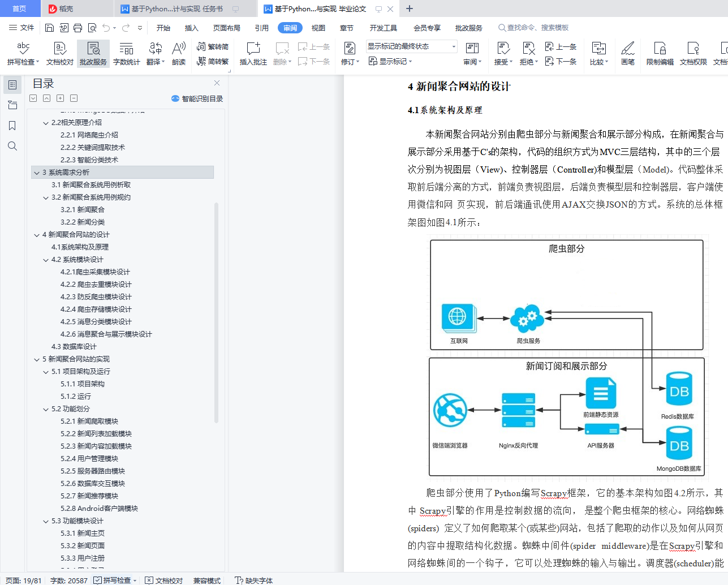This screenshot has height=585, width=728.
Task: Click the outline panel vertical scrollbar
Action: click(x=216, y=312)
